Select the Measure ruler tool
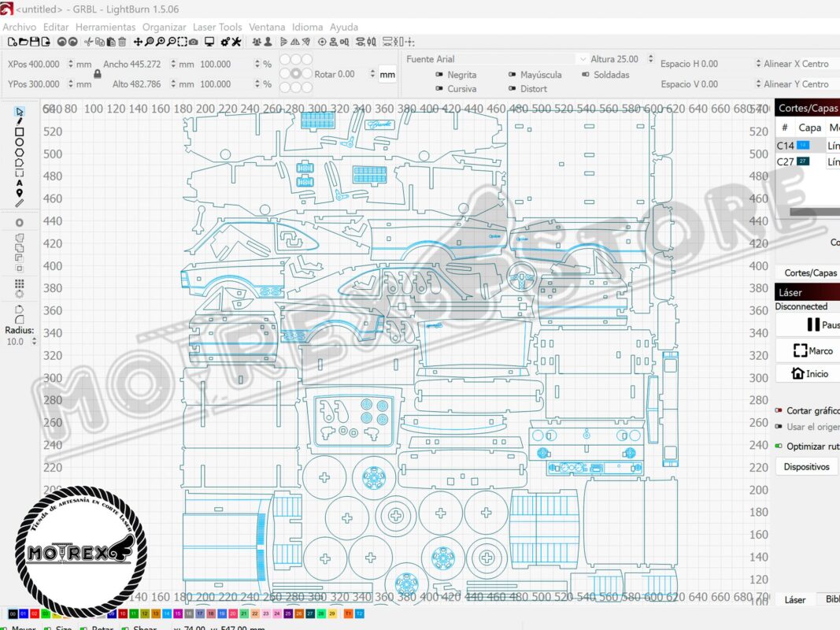840x630 pixels. 20,203
